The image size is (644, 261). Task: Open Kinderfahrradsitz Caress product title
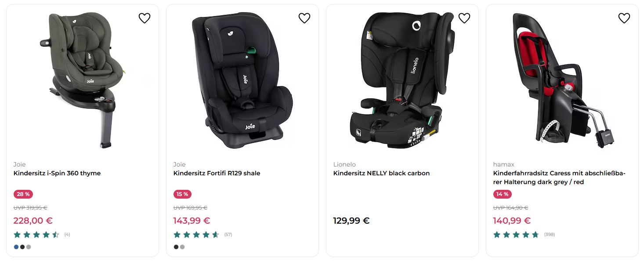click(x=559, y=178)
